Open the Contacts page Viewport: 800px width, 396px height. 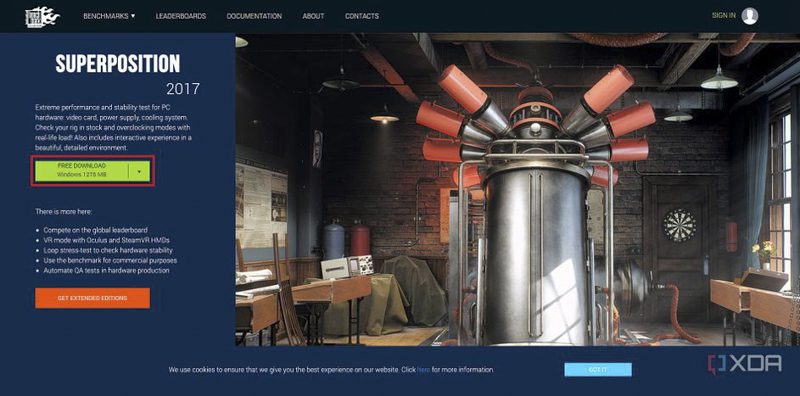(362, 16)
